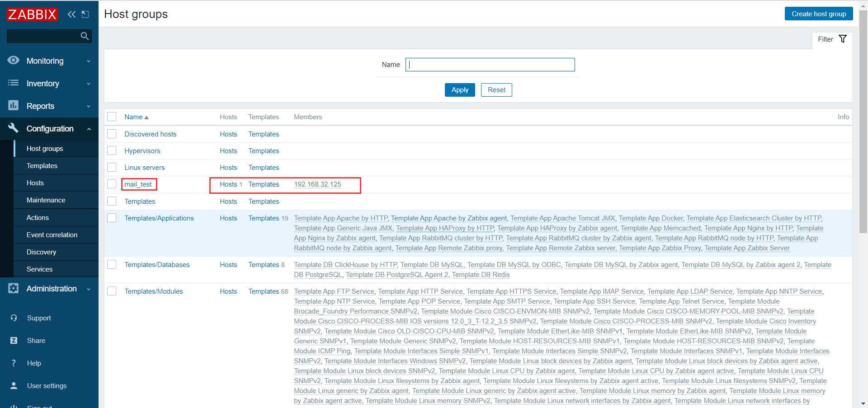Click the search magnifier icon

[x=85, y=36]
